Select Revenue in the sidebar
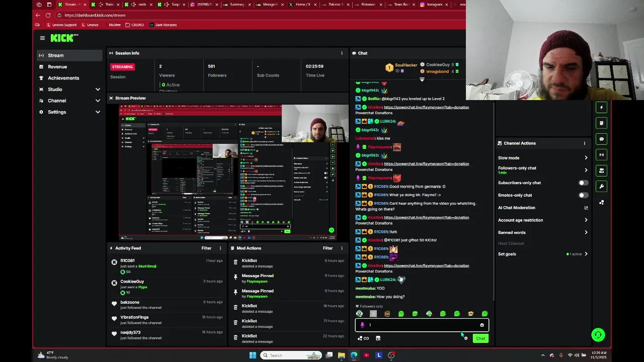The image size is (644, 362). (x=69, y=66)
